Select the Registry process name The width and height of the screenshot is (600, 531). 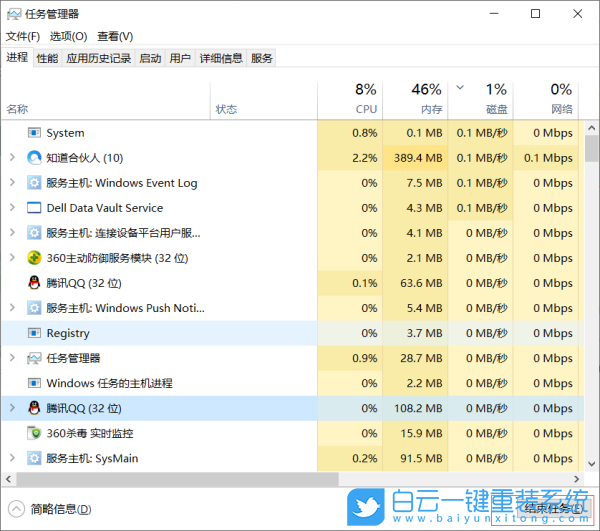[68, 333]
